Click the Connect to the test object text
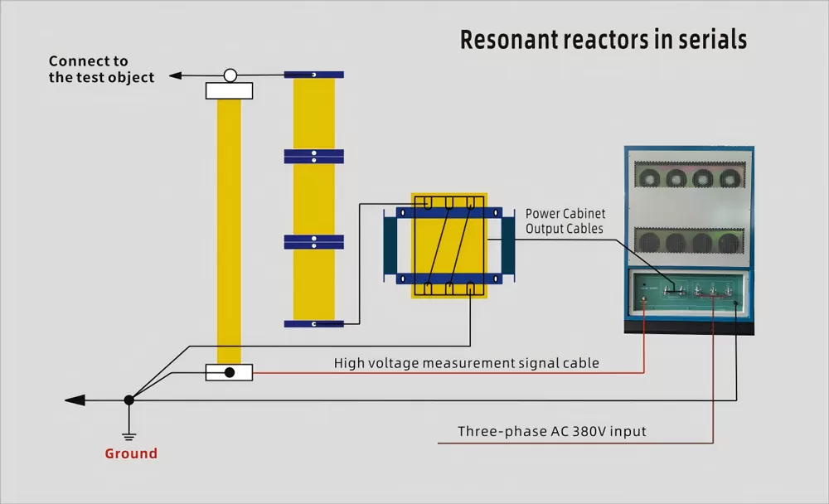 tap(101, 70)
